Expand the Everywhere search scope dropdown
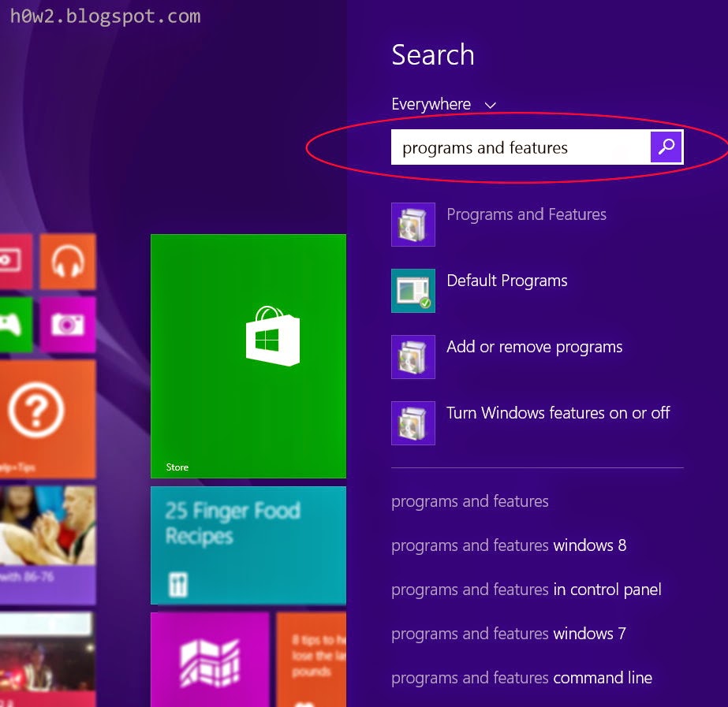This screenshot has height=707, width=728. coord(444,104)
